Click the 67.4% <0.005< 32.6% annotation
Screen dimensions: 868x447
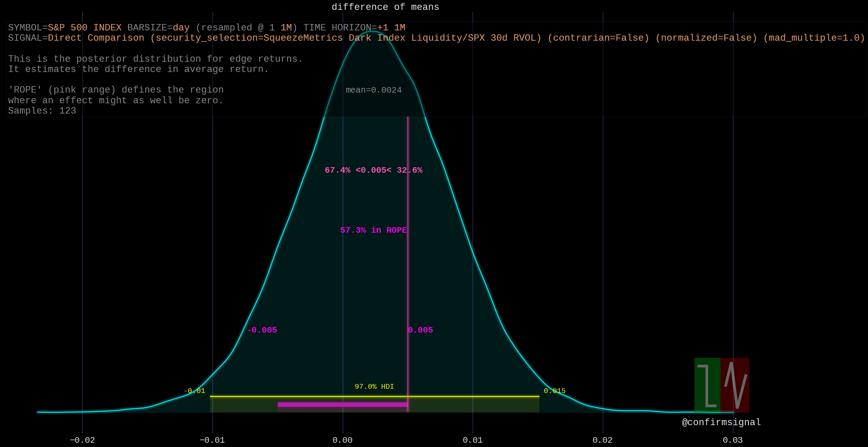pyautogui.click(x=374, y=170)
